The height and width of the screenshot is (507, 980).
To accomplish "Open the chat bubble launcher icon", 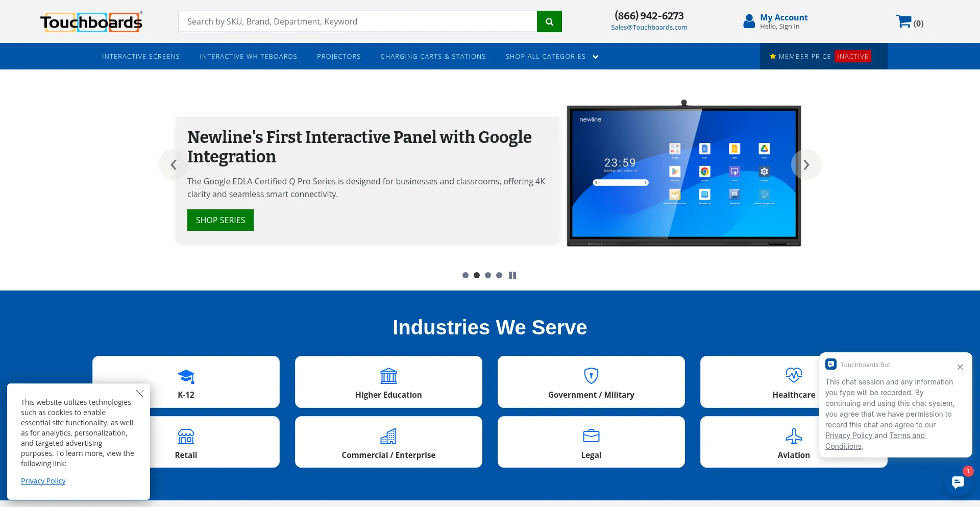I will (x=958, y=481).
